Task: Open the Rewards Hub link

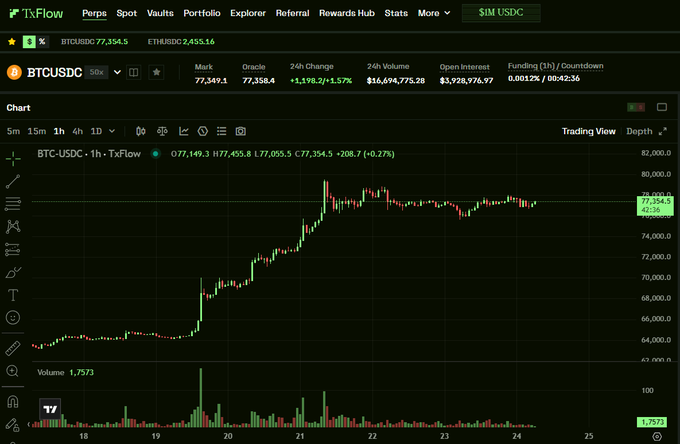Action: [x=347, y=13]
